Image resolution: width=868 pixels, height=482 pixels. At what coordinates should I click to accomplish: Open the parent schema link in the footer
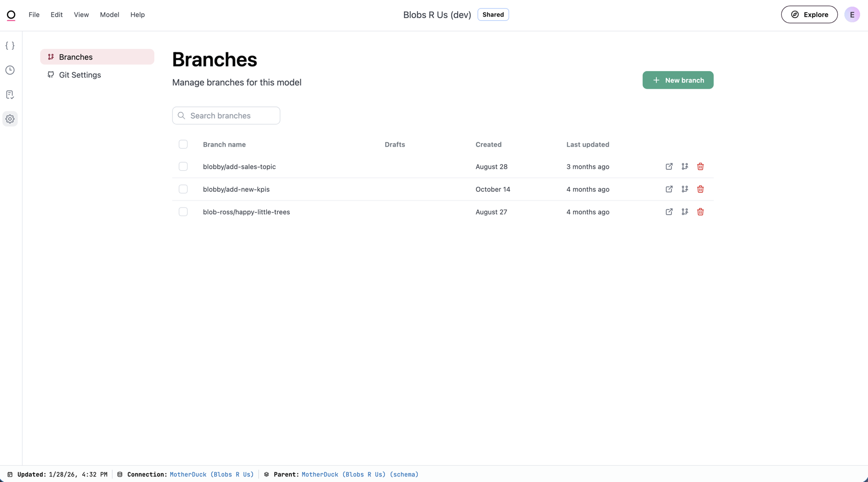point(359,474)
